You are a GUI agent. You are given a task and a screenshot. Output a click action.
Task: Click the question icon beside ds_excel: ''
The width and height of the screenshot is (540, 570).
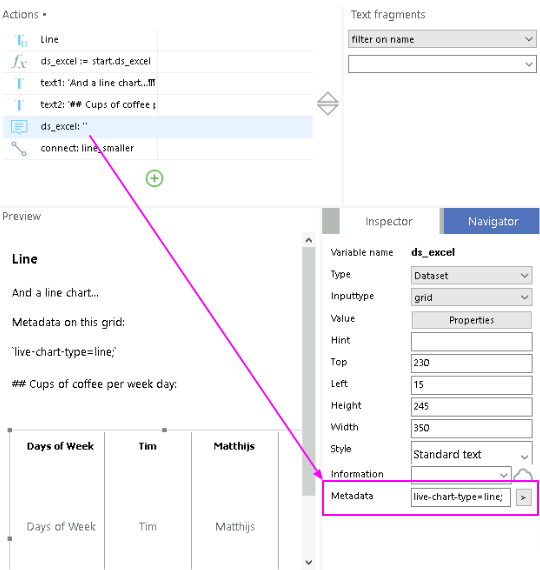pyautogui.click(x=19, y=127)
